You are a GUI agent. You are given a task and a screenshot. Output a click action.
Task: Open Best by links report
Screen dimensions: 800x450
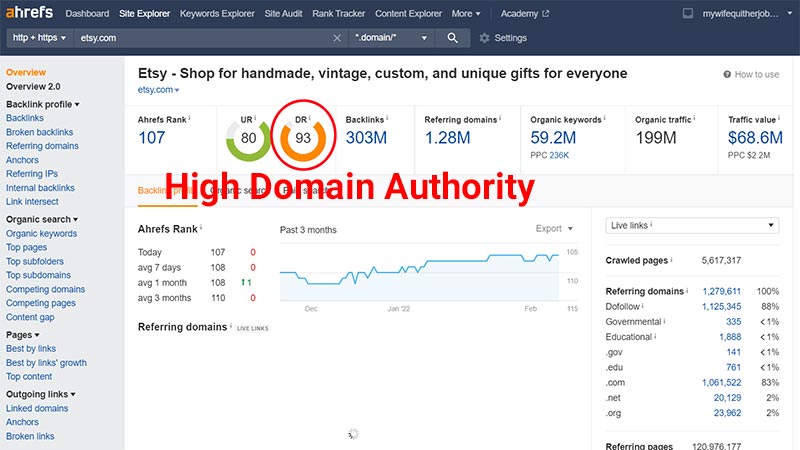coord(31,349)
